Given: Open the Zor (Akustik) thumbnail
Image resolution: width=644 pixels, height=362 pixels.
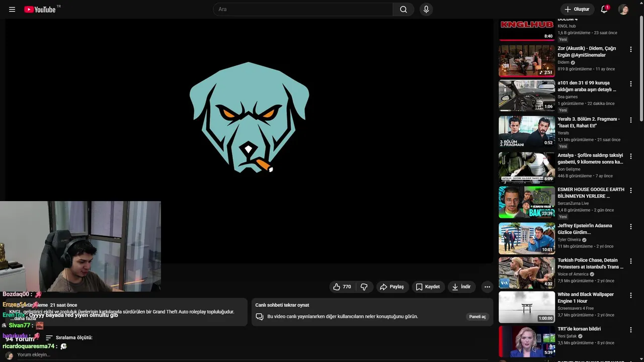Looking at the screenshot, I should (527, 61).
